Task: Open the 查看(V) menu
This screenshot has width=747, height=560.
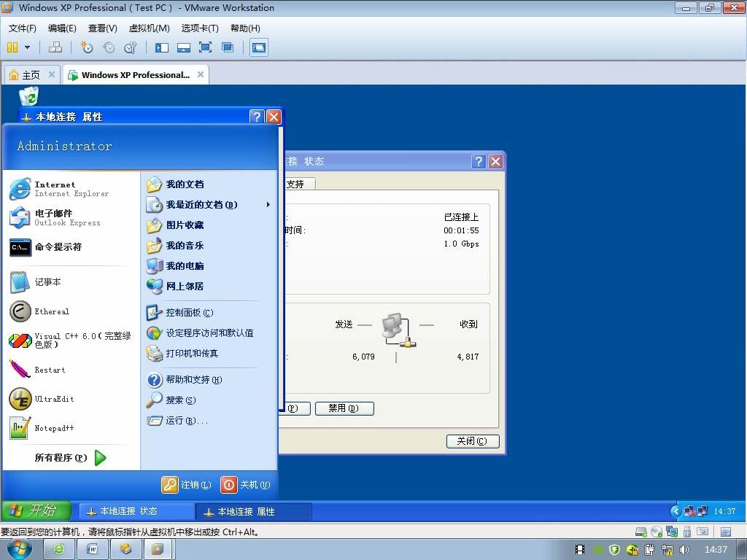Action: coord(102,28)
